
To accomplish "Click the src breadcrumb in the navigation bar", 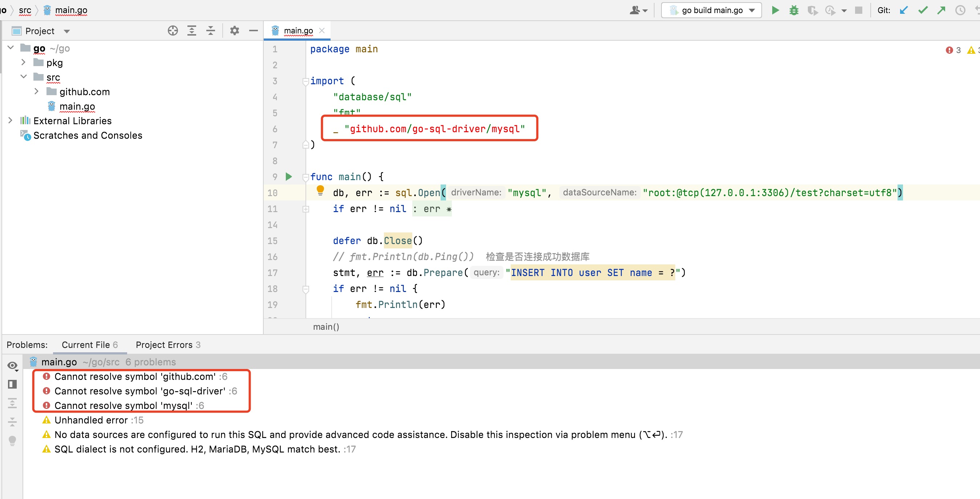I will [25, 10].
